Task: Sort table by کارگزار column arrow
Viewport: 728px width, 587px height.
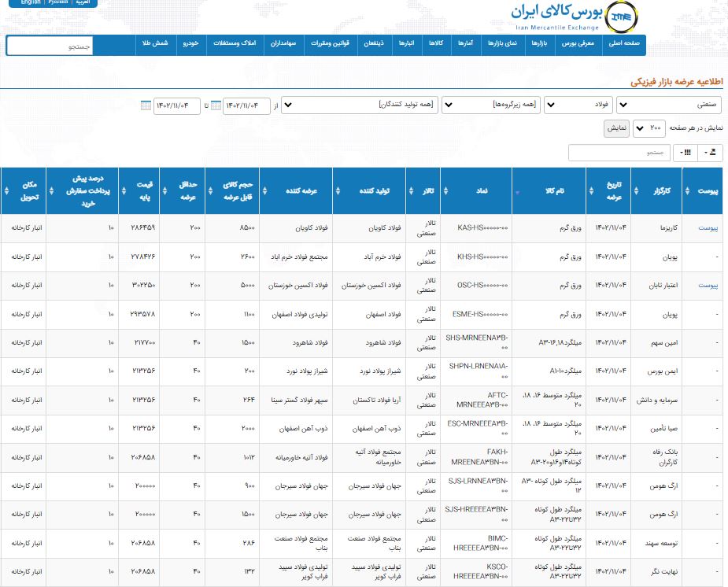Action: [x=636, y=190]
